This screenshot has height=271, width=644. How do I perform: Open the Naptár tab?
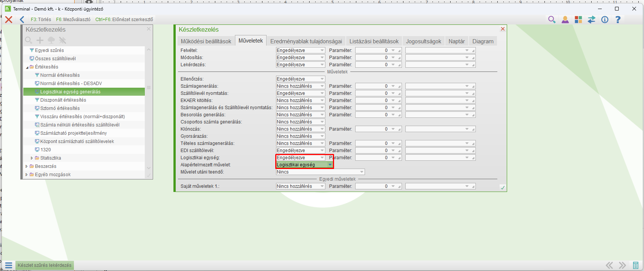(457, 41)
